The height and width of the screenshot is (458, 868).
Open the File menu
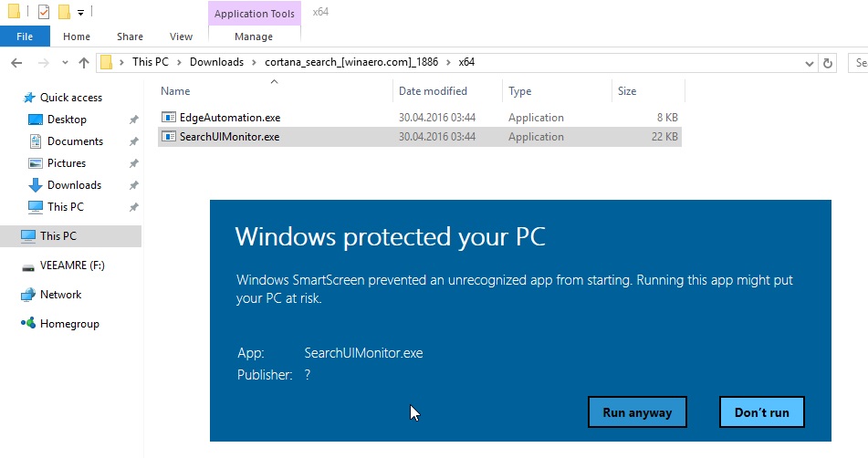click(x=25, y=36)
